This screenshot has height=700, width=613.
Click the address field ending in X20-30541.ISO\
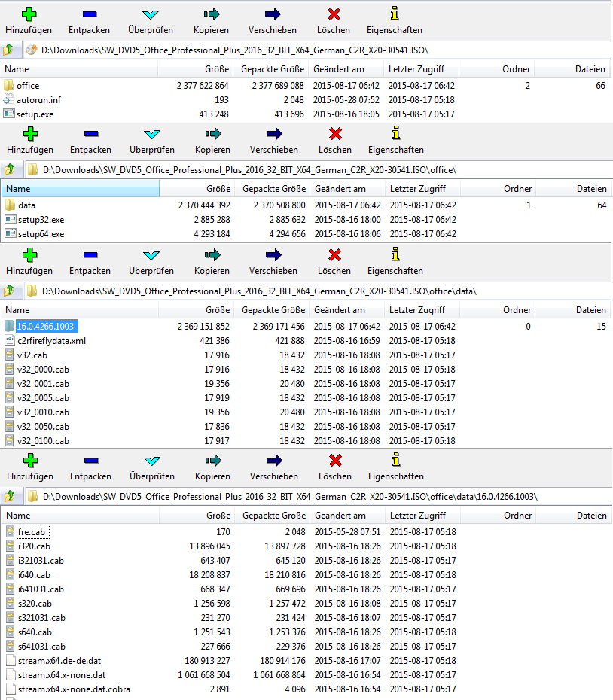pyautogui.click(x=317, y=50)
